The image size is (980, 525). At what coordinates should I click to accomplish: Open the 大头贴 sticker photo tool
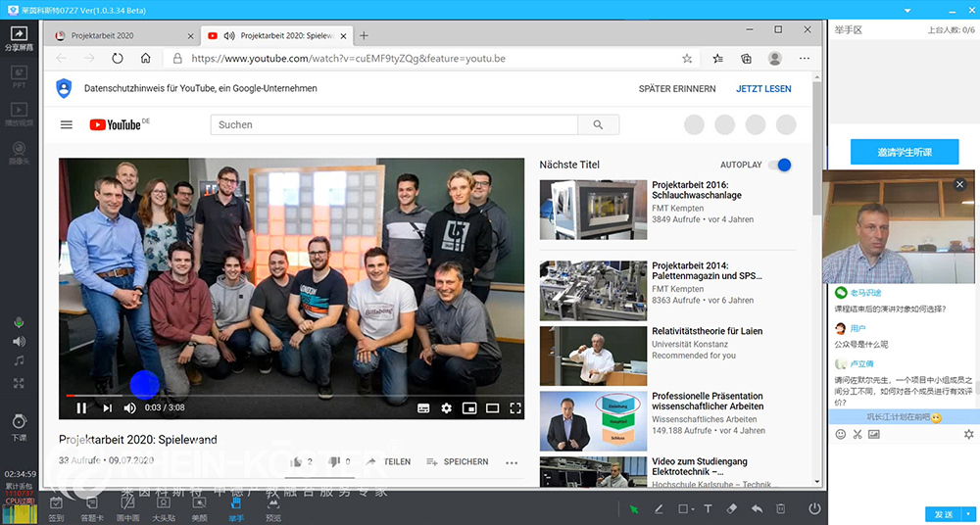(x=163, y=508)
